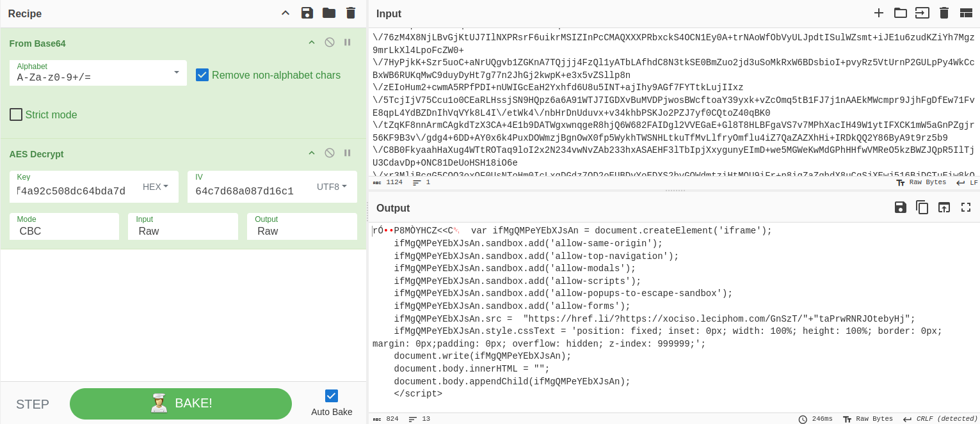Click the closing </script> tag in output
Screen dimensions: 980x424
pos(418,393)
